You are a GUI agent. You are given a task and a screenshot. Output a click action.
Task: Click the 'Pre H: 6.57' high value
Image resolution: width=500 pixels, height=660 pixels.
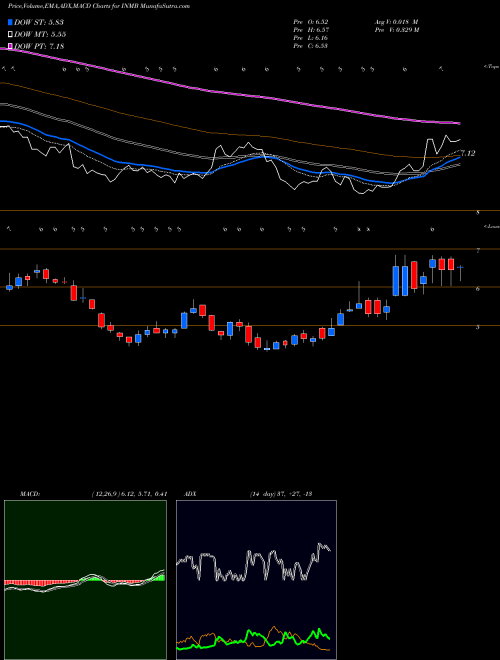click(x=311, y=30)
